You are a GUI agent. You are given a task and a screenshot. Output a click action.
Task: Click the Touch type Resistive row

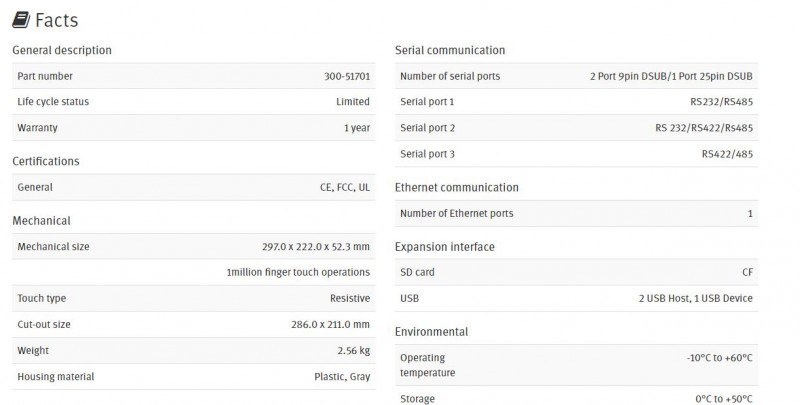193,298
